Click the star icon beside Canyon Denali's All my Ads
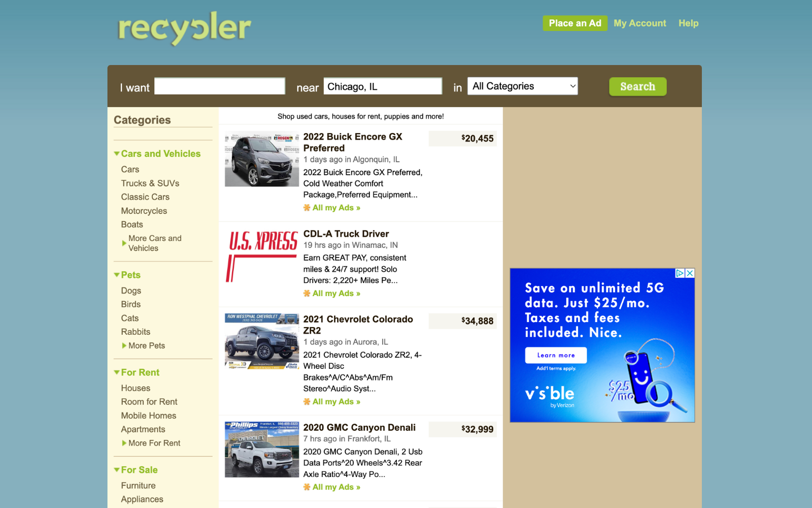Screen dimensions: 812x508 (307, 487)
